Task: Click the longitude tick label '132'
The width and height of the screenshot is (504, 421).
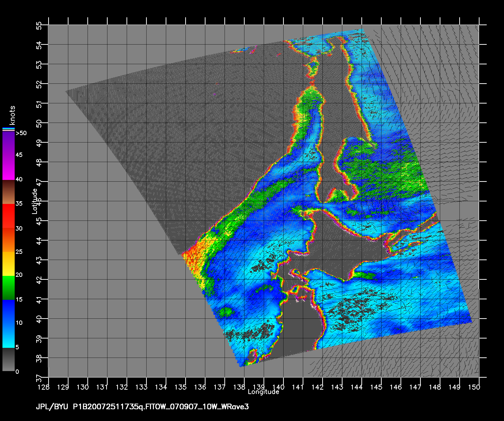Action: pos(122,387)
